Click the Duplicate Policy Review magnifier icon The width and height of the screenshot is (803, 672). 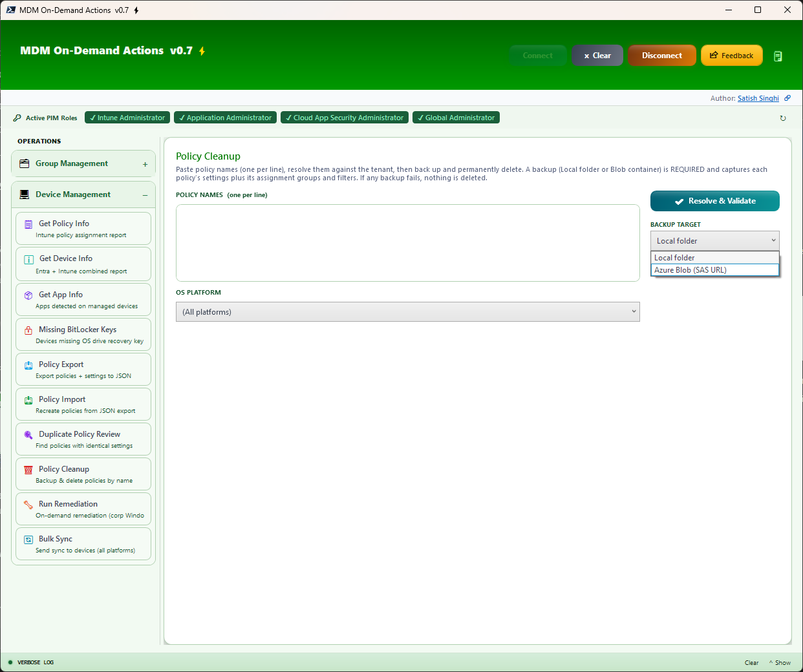point(28,435)
